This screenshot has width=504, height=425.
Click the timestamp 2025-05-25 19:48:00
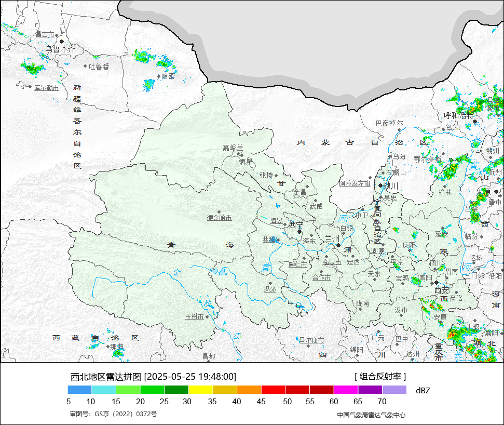tap(190, 376)
